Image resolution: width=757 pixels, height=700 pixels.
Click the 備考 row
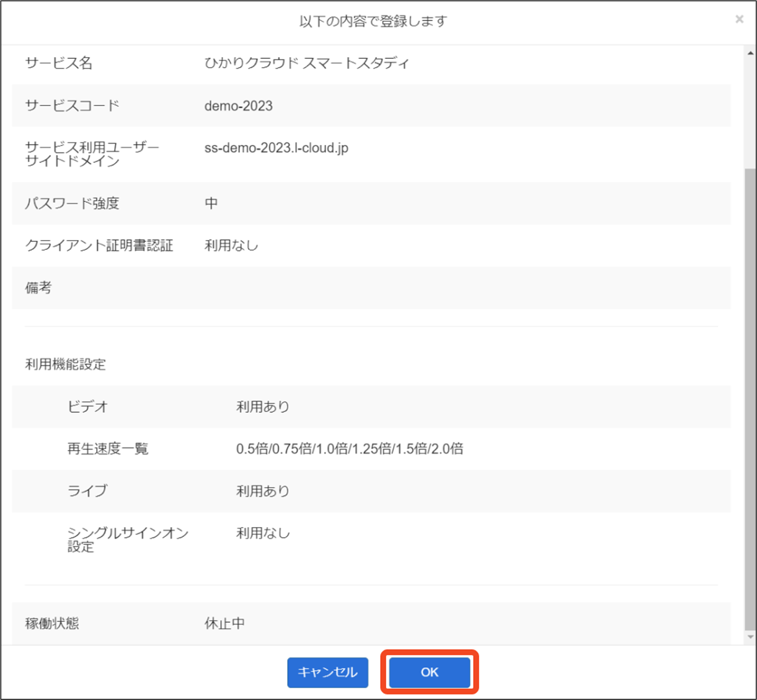(371, 288)
